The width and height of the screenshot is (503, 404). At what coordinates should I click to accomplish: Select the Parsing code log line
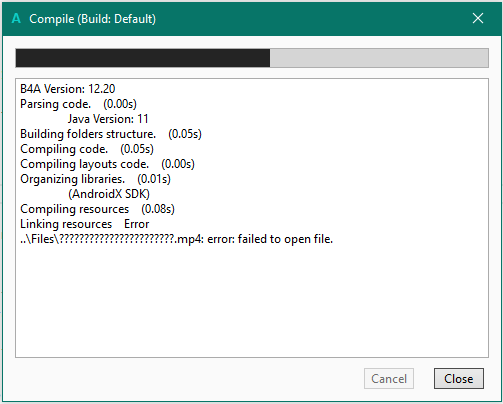78,104
